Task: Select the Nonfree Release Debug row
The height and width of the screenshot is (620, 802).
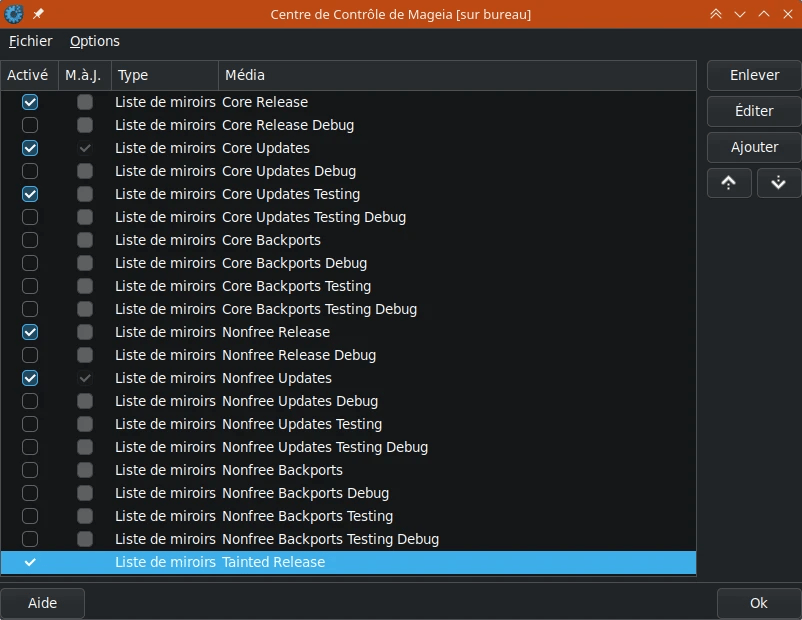Action: (x=348, y=355)
